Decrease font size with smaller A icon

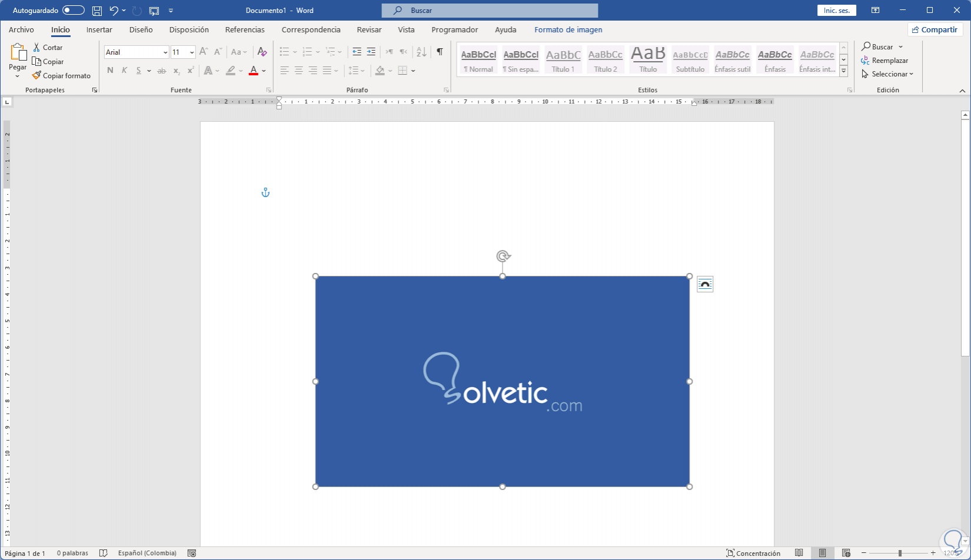[218, 52]
